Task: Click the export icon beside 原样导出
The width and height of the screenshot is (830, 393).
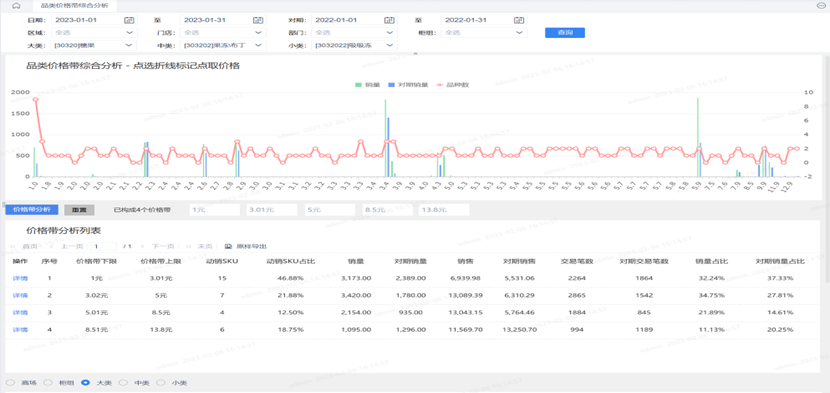Action: click(229, 246)
